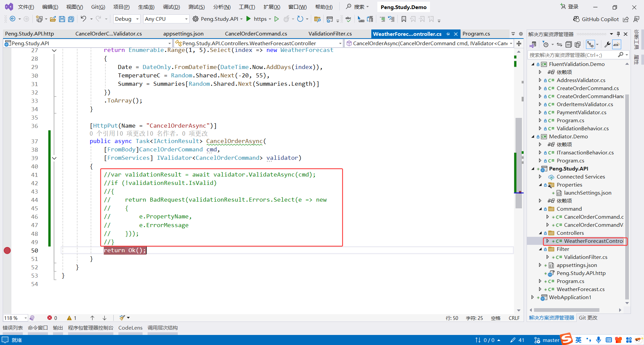Click the 0 / 0 push-pull indicator
The width and height of the screenshot is (644, 345).
(488, 340)
